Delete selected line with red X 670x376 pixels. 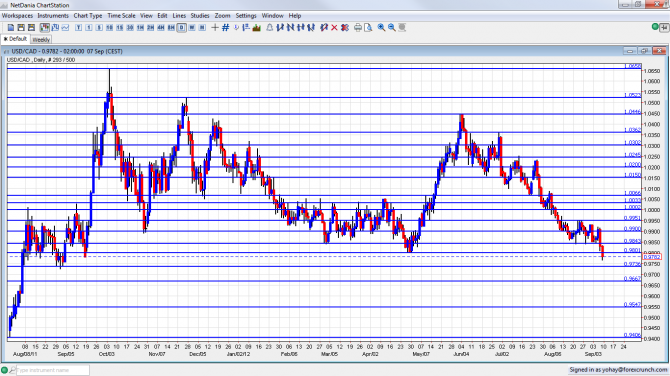pyautogui.click(x=334, y=28)
